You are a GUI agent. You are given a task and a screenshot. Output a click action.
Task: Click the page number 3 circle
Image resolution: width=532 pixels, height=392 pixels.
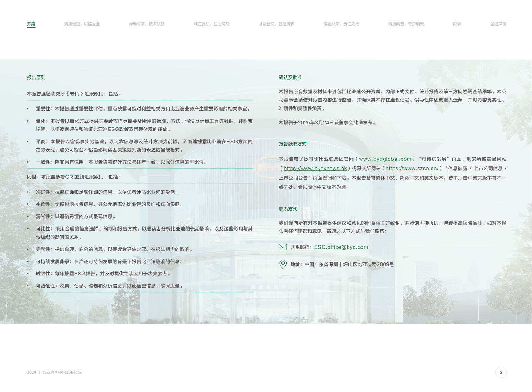click(501, 372)
